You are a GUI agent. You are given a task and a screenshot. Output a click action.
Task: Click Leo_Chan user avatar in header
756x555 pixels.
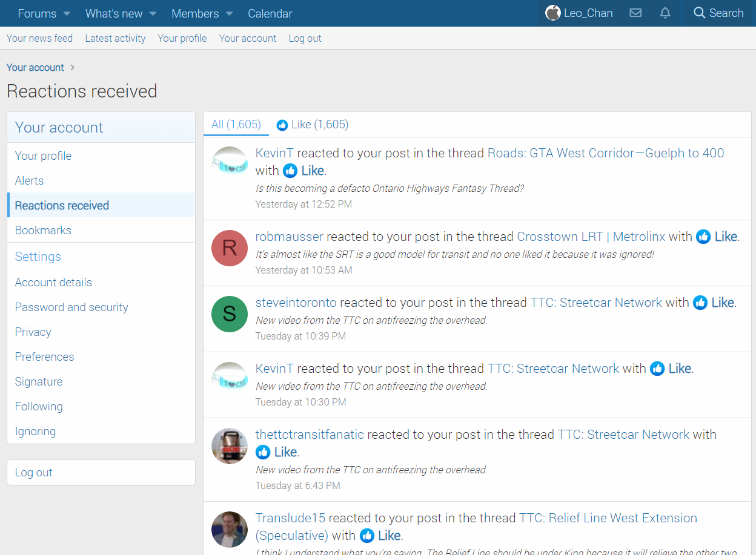click(552, 13)
